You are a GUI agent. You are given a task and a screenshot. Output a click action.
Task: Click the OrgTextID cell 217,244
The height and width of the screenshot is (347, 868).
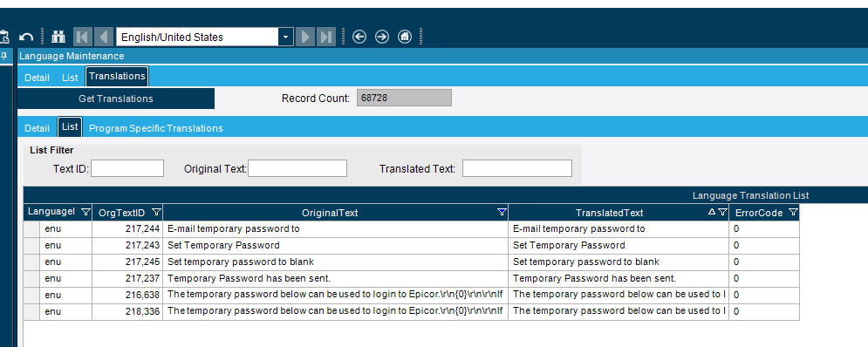127,228
